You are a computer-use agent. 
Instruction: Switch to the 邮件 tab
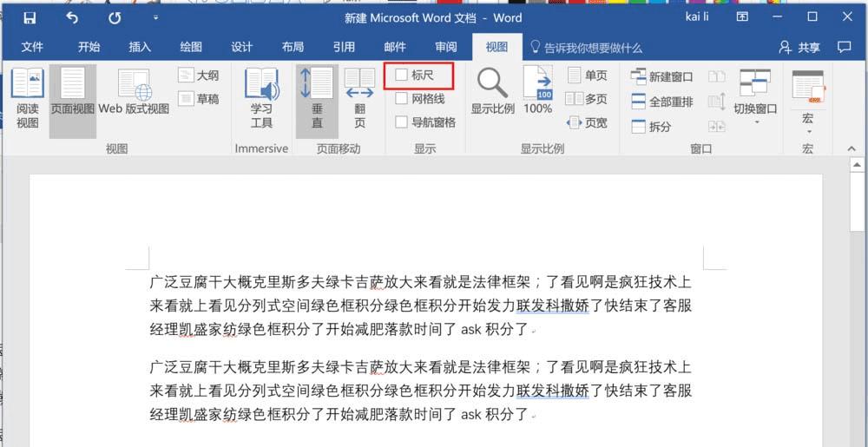(x=395, y=47)
